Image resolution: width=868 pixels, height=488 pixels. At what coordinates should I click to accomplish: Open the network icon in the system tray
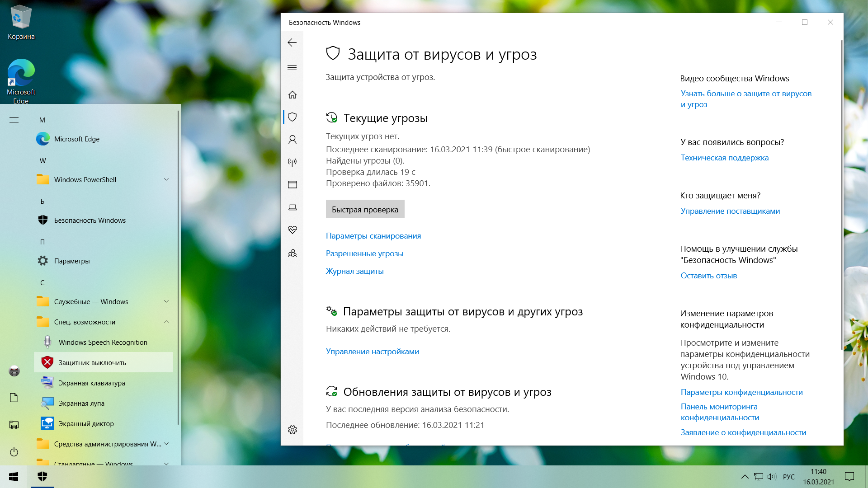759,477
